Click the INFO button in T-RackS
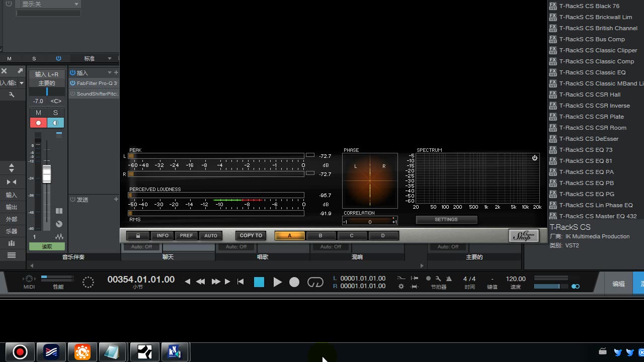This screenshot has height=362, width=644. (x=163, y=235)
